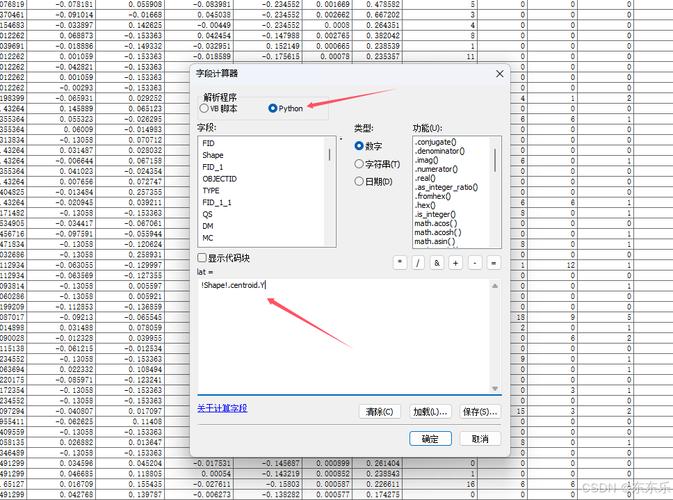The width and height of the screenshot is (673, 500).
Task: Select the Shape field in the list
Action: [213, 155]
